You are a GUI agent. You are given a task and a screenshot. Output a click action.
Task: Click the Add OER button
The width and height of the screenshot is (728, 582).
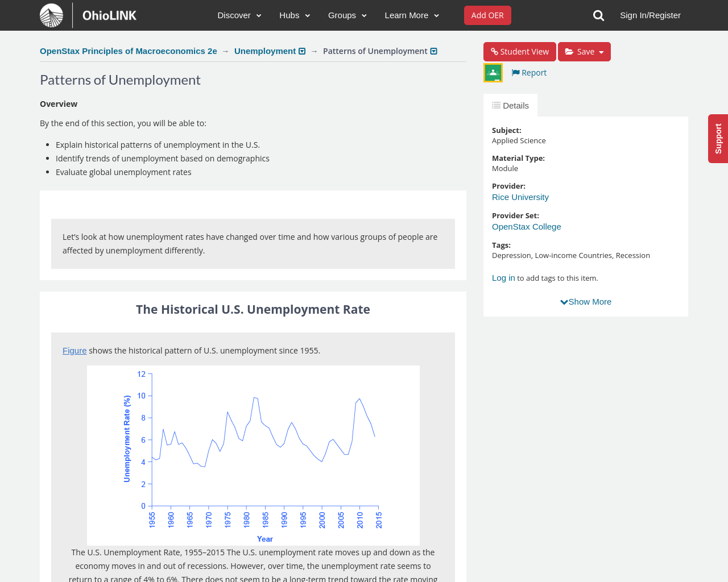[x=487, y=15]
